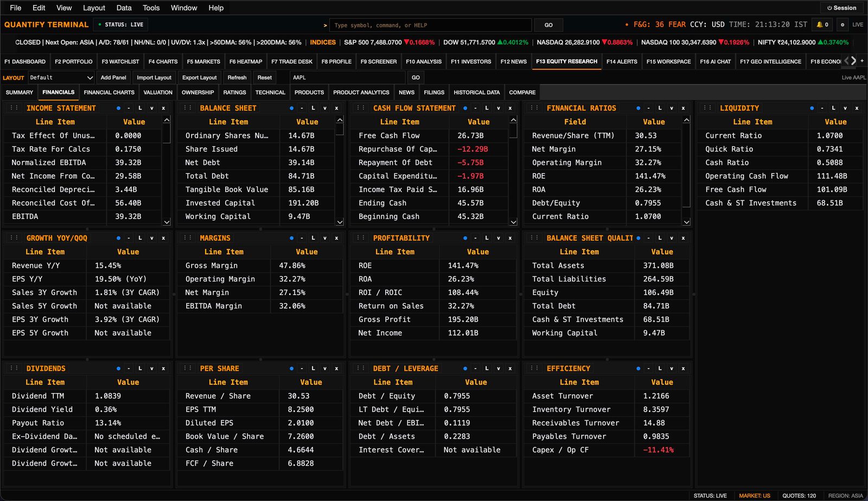Toggle blue link dot on Efficiency panel
Image resolution: width=868 pixels, height=501 pixels.
[x=638, y=368]
